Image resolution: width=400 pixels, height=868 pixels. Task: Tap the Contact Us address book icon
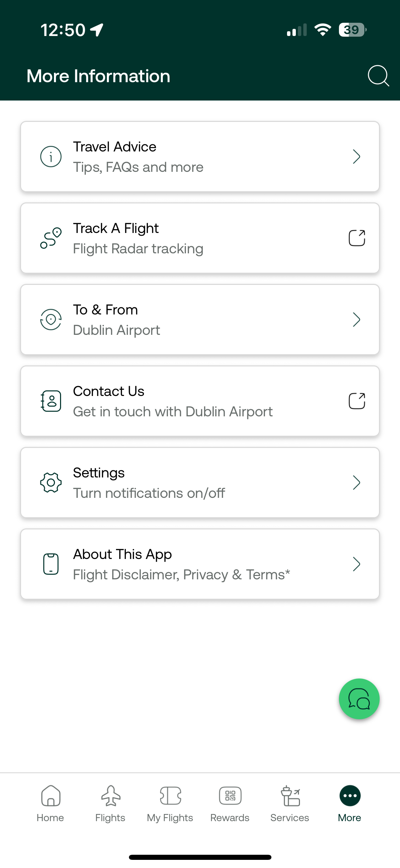coord(51,401)
